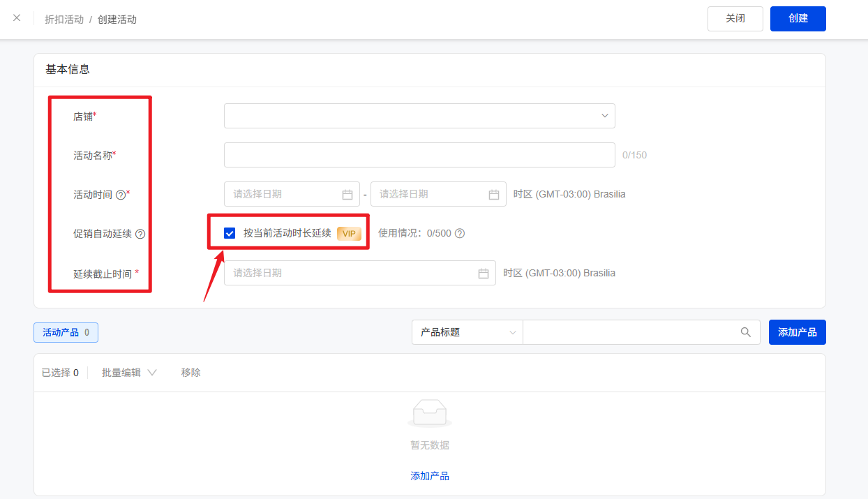
Task: Click the 关闭 button
Action: coord(735,19)
